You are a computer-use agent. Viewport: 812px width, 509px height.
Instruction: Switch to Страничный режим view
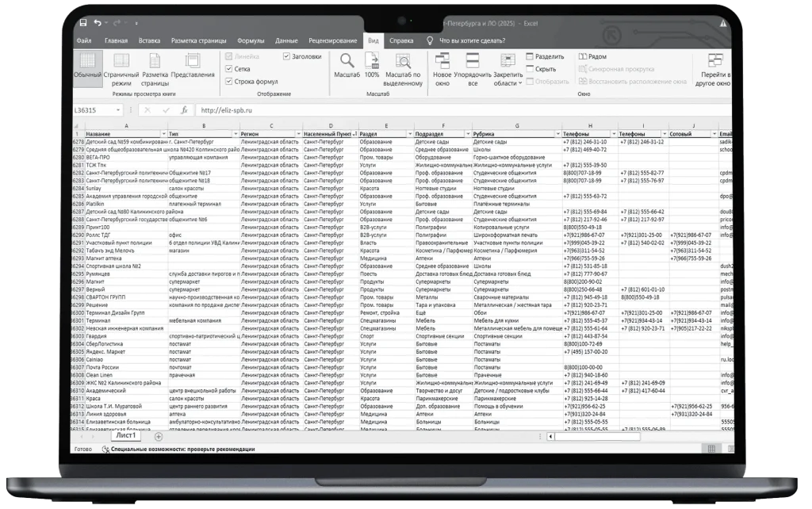point(121,69)
